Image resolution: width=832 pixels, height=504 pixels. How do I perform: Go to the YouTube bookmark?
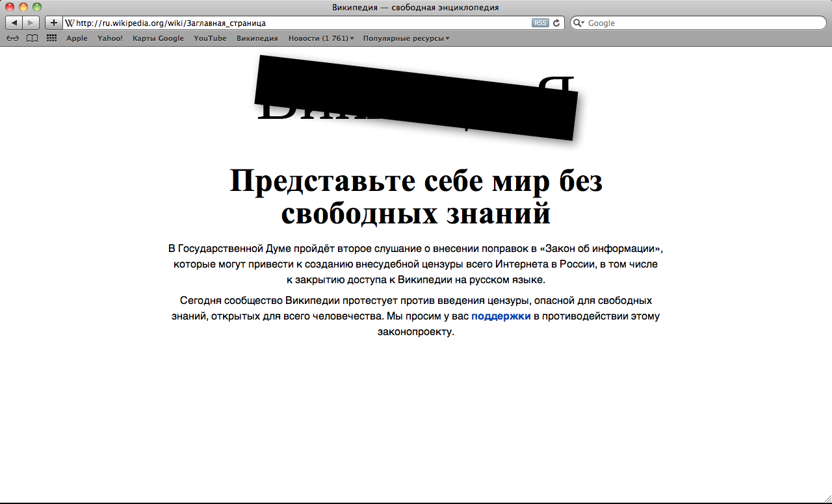pos(210,38)
